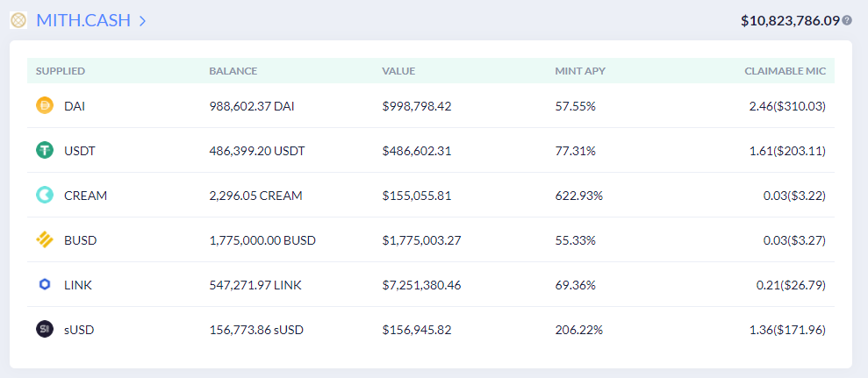Click the MITH.CASH logo icon
The height and width of the screenshot is (378, 868).
tap(18, 21)
